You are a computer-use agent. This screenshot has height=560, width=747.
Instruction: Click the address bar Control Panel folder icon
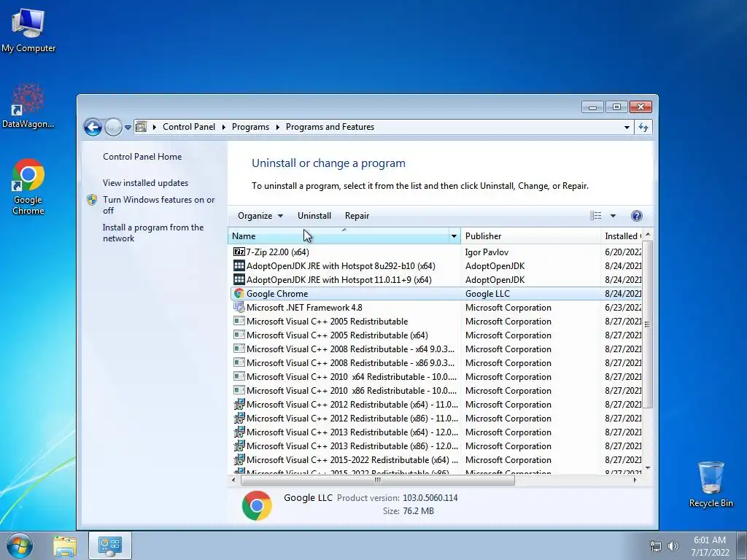point(141,127)
